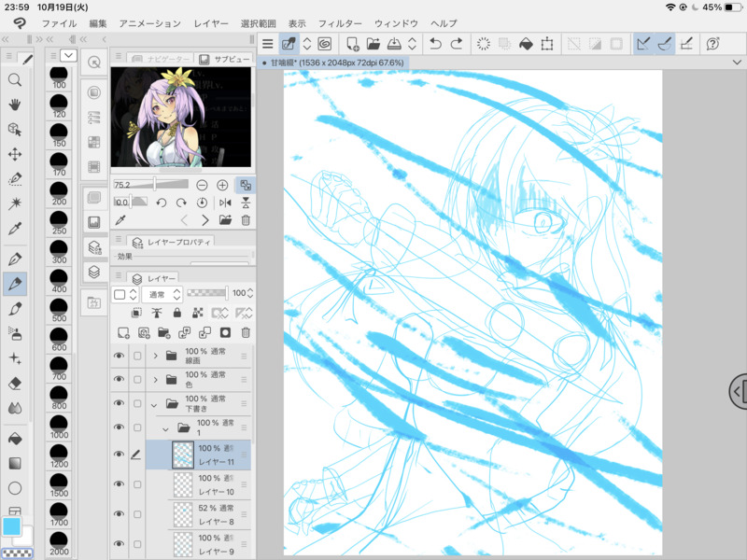Select the Eraser tool
The width and height of the screenshot is (747, 560).
15,383
